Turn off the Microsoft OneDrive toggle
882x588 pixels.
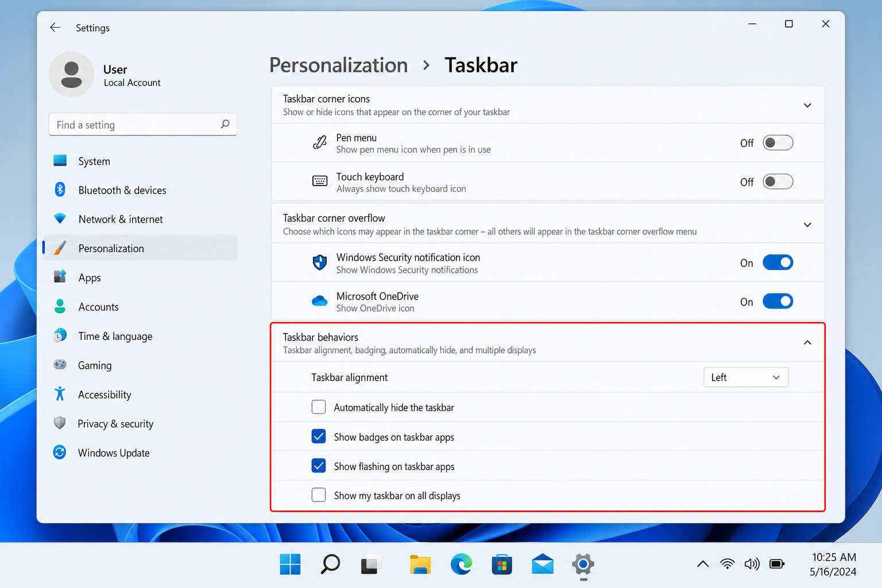coord(777,301)
